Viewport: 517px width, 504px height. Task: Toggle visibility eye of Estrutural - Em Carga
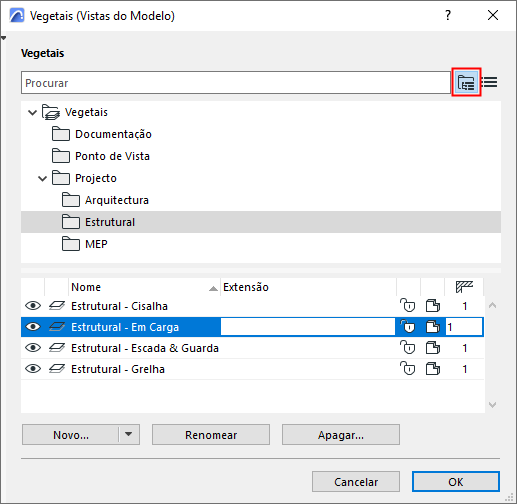tap(33, 327)
